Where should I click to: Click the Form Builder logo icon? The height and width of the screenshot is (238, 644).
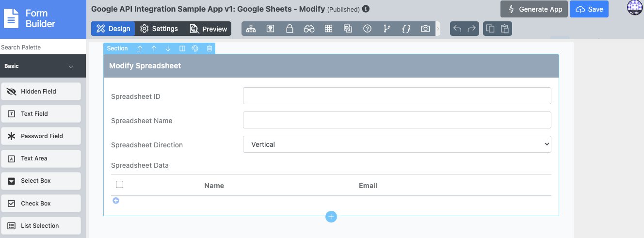pos(11,18)
